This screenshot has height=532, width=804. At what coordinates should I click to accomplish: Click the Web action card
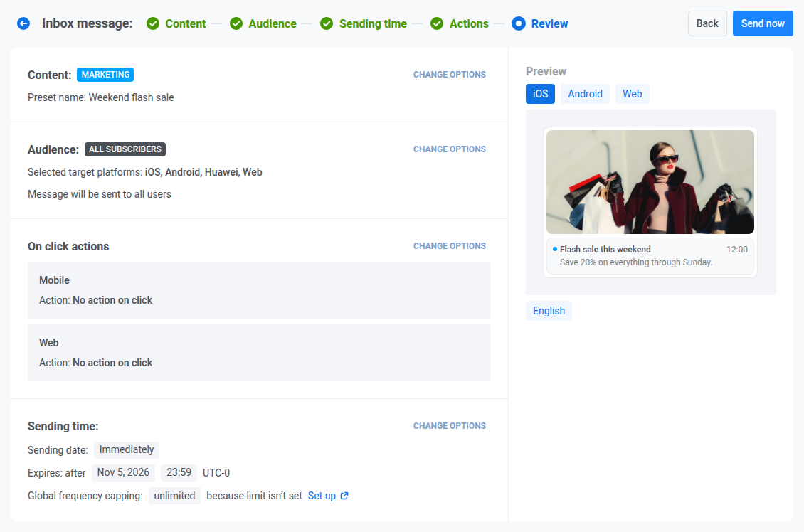[x=259, y=353]
